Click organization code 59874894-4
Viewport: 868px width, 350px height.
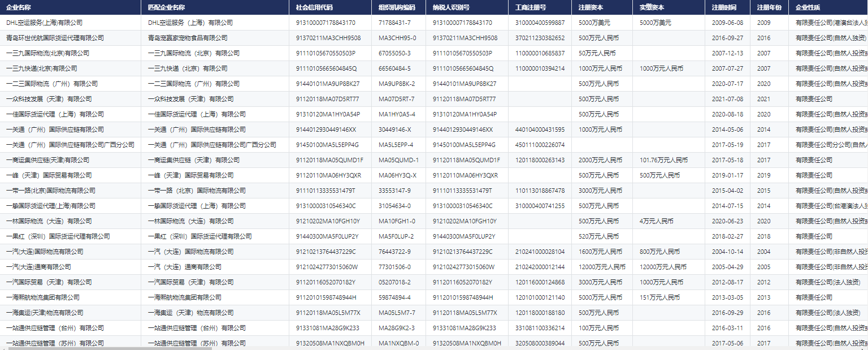pyautogui.click(x=394, y=297)
